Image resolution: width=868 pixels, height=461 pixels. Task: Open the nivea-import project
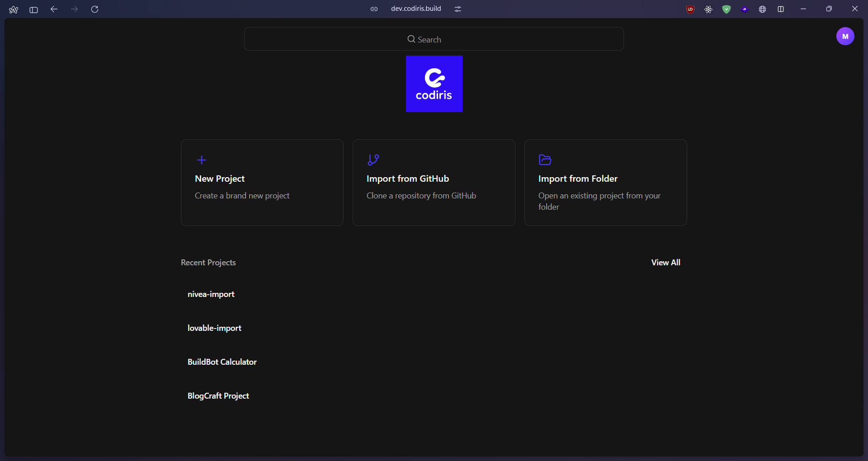pos(211,294)
